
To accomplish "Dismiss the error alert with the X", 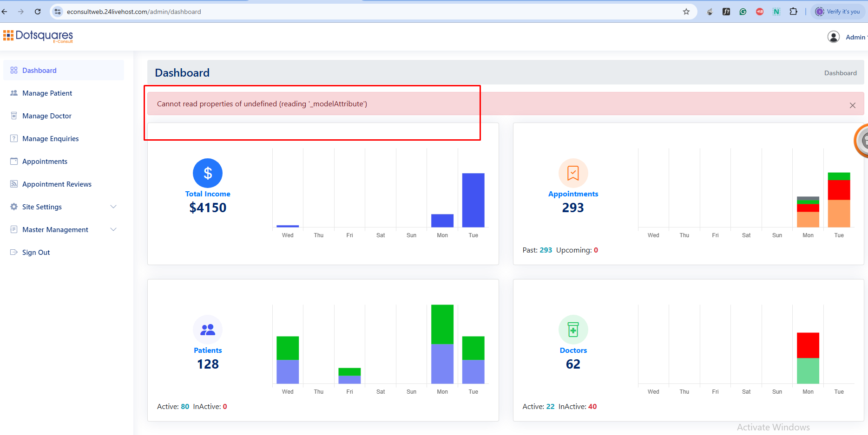I will pyautogui.click(x=853, y=105).
